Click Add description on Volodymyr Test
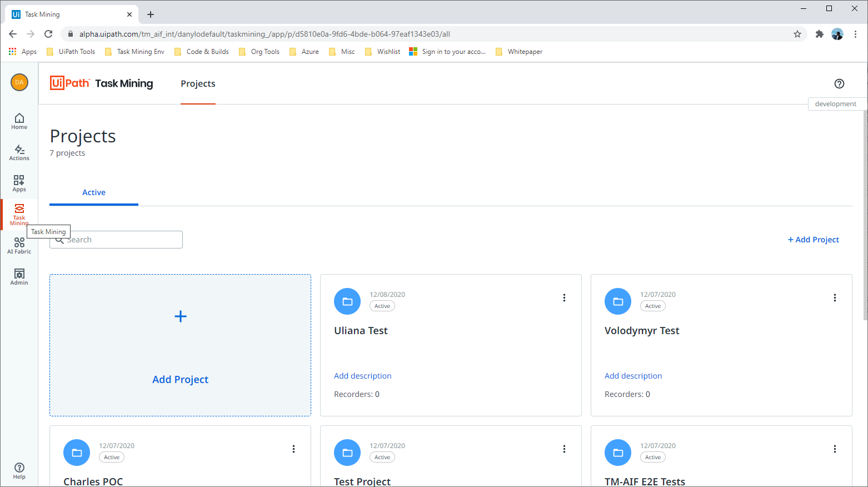868x487 pixels. [x=633, y=376]
